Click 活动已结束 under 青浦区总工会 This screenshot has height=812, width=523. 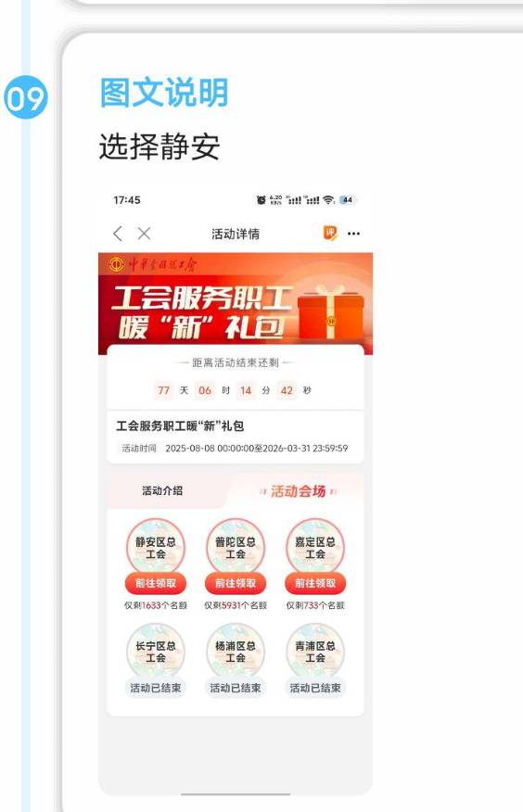coord(315,688)
